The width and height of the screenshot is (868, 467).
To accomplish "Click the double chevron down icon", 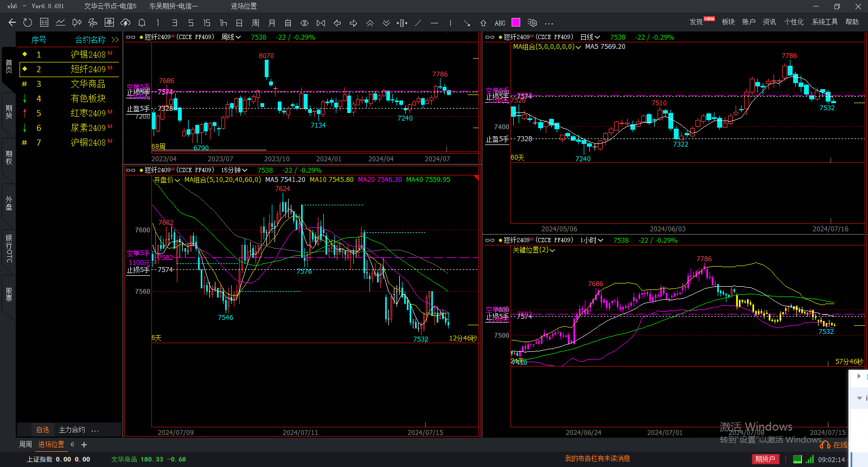I will (x=386, y=23).
